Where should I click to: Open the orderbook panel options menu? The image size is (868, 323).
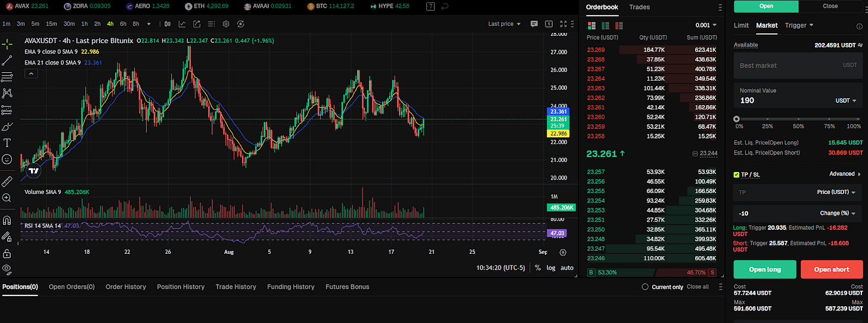[x=721, y=7]
